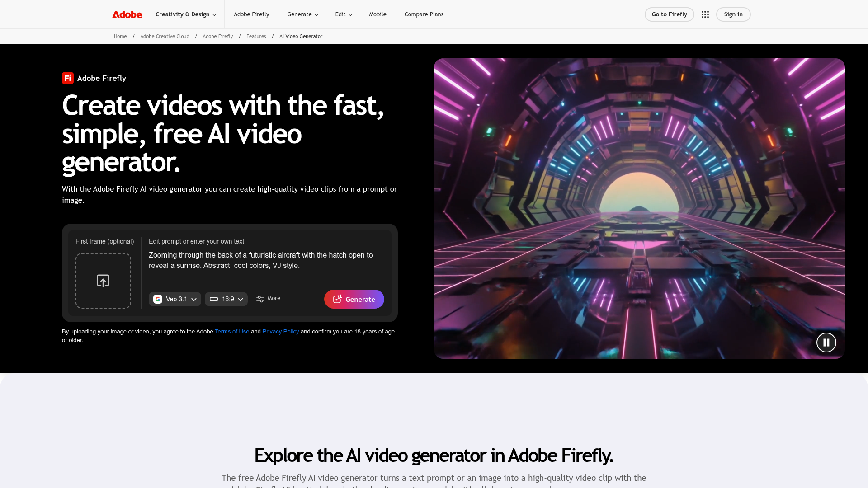Open the Veo 3.1 model dropdown
Viewport: 868px width, 488px height.
(175, 299)
